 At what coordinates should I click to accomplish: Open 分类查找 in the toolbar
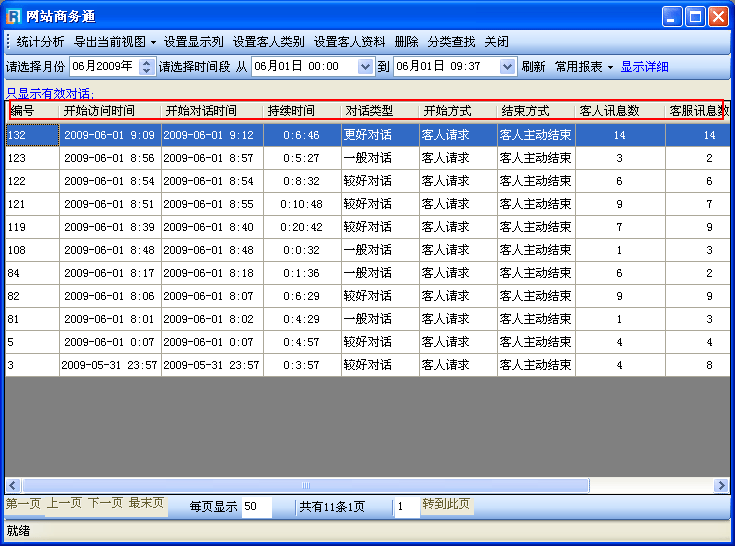coord(451,42)
